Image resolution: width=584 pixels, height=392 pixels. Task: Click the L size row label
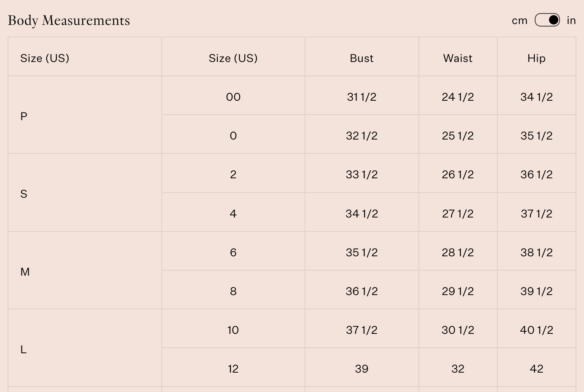24,349
